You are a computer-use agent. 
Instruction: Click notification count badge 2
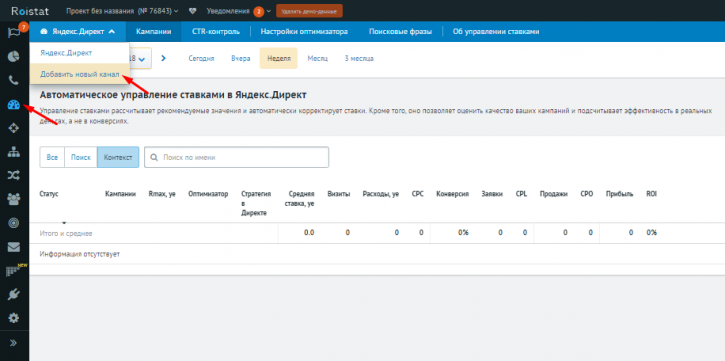pos(258,11)
